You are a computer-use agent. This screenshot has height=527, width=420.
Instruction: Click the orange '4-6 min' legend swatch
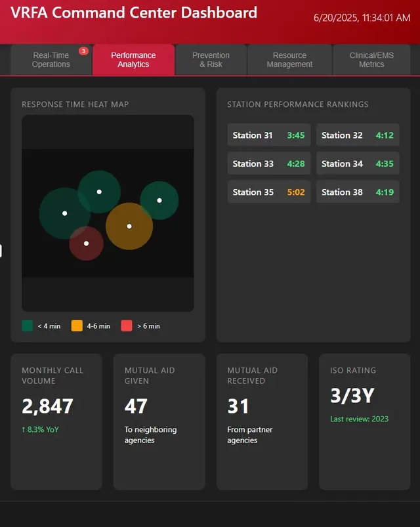(x=77, y=326)
